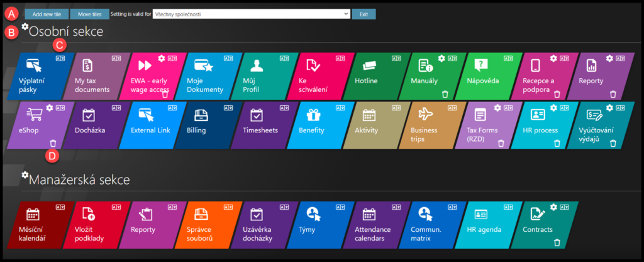Click the Move tiles button
Screen dimensions: 644x262
point(89,14)
